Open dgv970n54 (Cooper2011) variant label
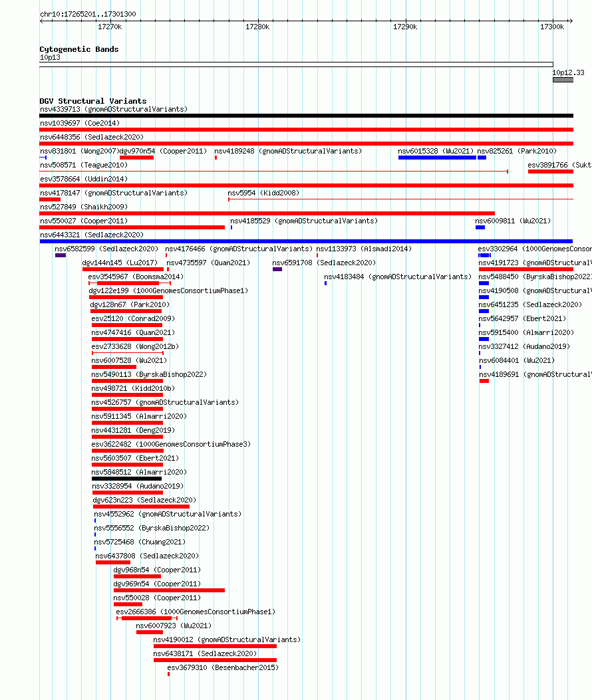This screenshot has width=592, height=700. (163, 152)
